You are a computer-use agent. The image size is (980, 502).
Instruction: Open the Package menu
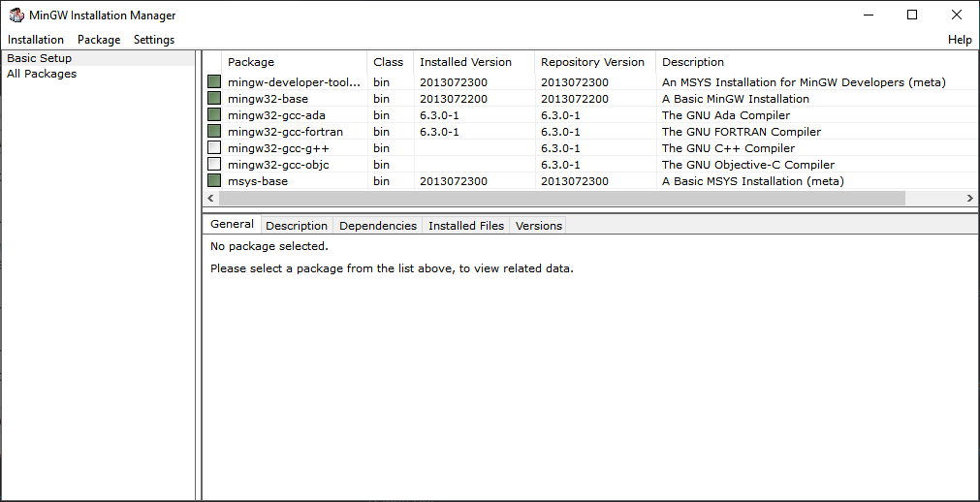point(99,40)
